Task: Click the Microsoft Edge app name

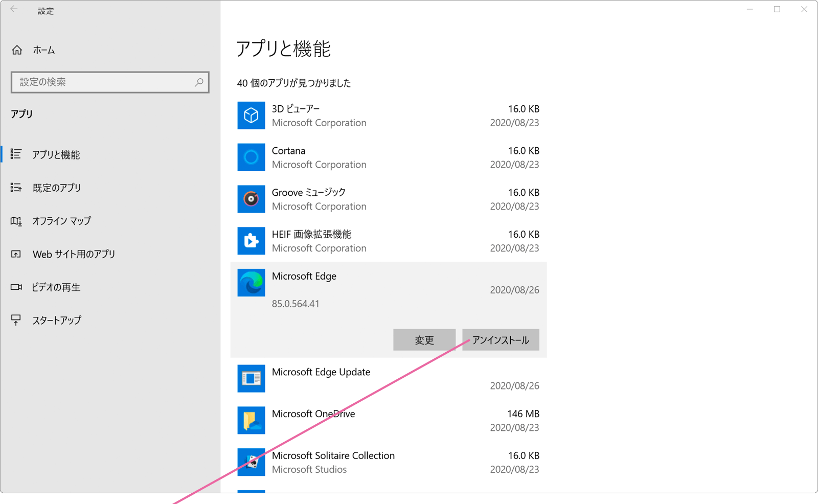Action: tap(304, 276)
